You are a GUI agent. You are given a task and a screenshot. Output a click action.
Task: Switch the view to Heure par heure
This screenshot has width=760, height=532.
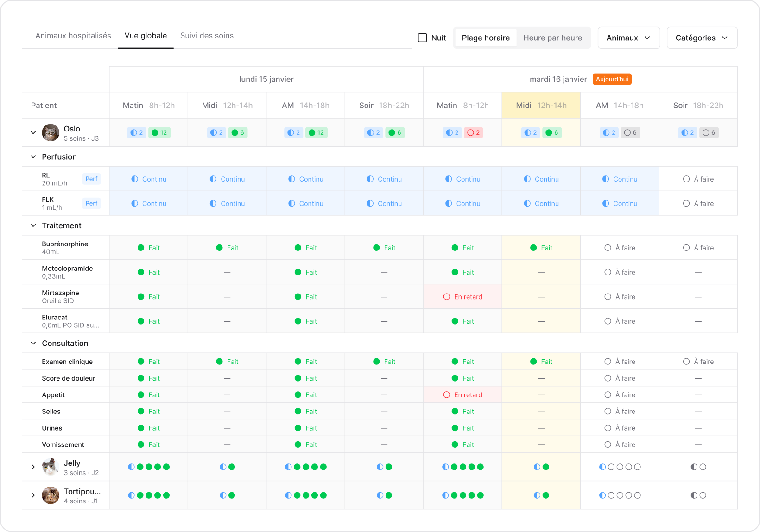click(552, 38)
